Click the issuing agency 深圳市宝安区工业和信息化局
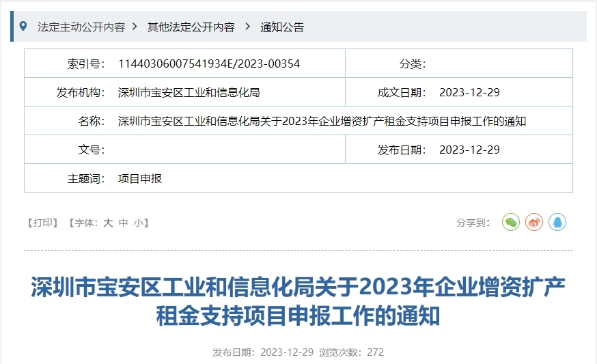597x364 pixels. tap(189, 92)
